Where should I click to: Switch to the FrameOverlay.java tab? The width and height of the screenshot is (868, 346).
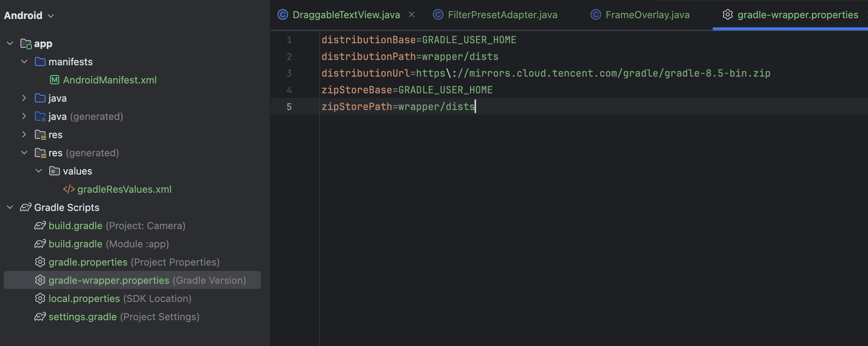[x=647, y=15]
